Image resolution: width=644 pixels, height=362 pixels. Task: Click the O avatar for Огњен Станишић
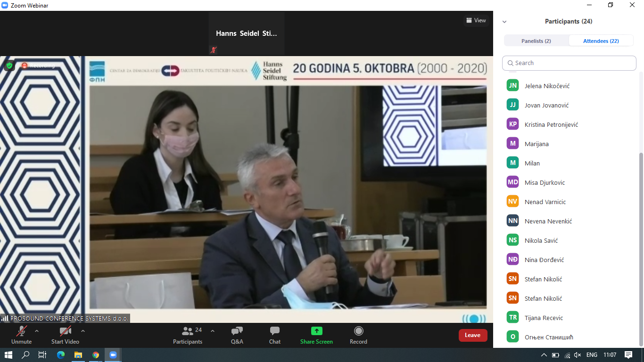512,337
